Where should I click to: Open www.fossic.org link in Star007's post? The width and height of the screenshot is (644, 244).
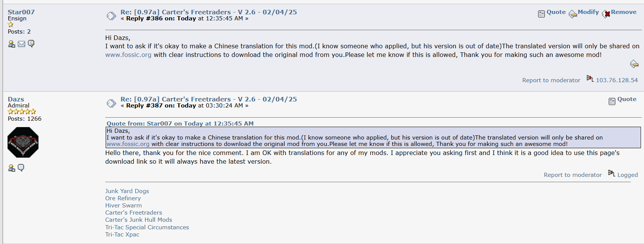(128, 55)
